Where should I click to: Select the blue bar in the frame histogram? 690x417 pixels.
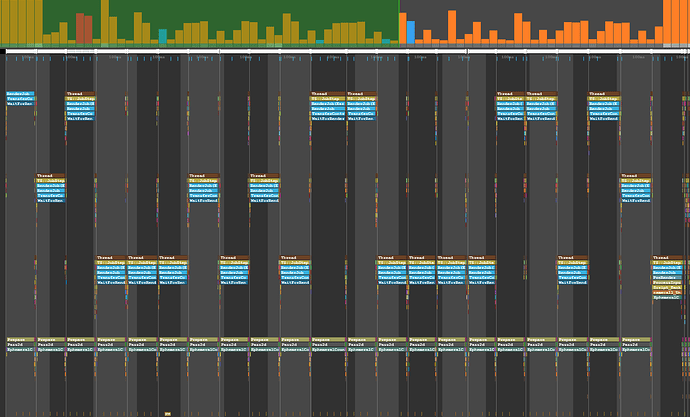[411, 32]
